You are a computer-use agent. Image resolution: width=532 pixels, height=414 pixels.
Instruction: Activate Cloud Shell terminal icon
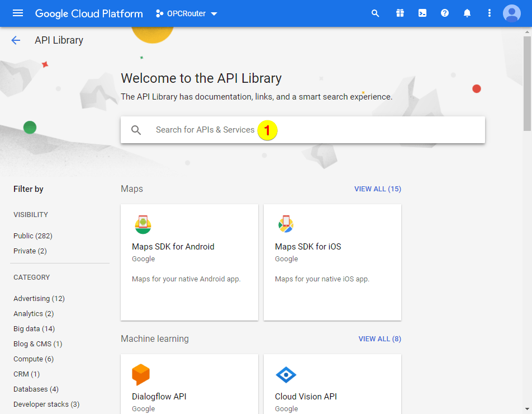pos(422,13)
